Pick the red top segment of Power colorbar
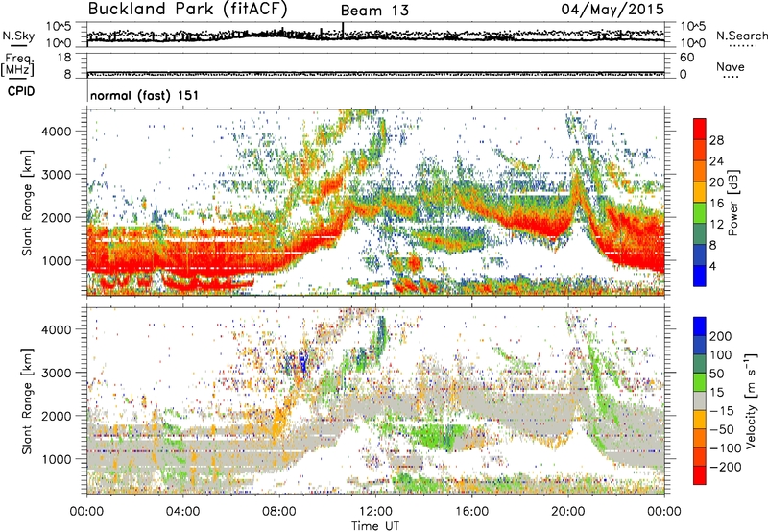 coord(700,130)
